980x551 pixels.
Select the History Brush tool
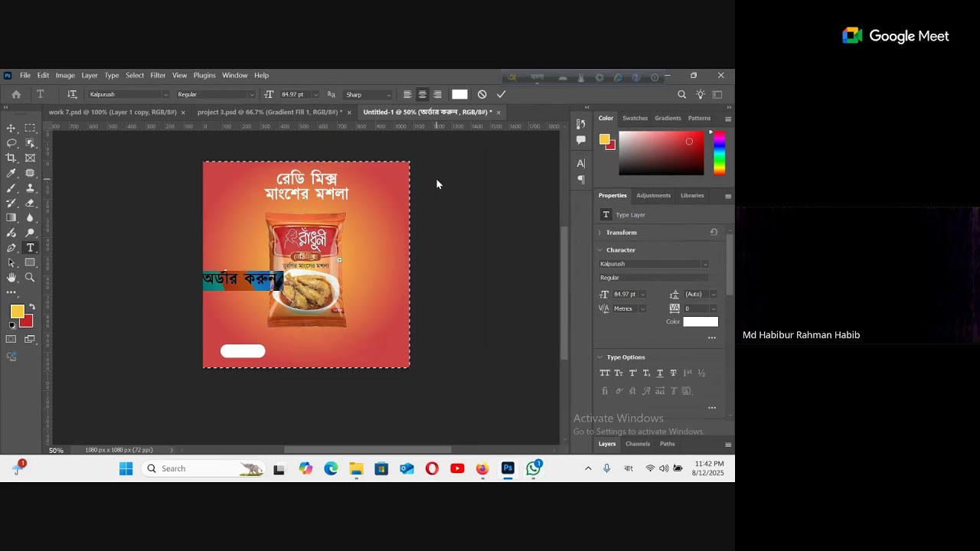11,203
